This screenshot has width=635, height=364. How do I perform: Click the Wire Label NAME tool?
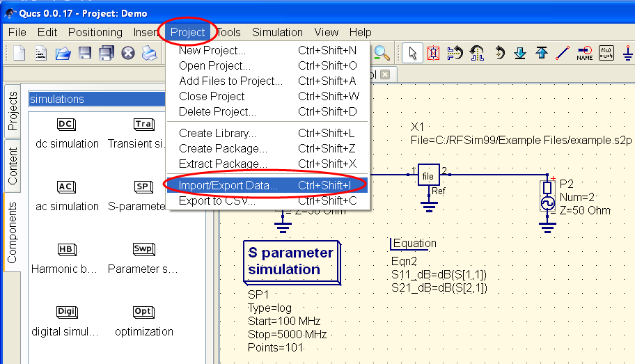pyautogui.click(x=584, y=53)
